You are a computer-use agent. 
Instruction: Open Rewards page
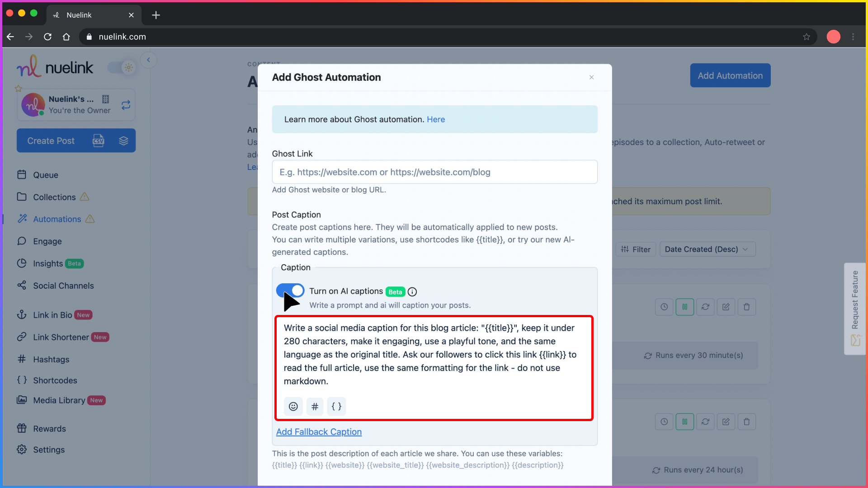pyautogui.click(x=49, y=429)
